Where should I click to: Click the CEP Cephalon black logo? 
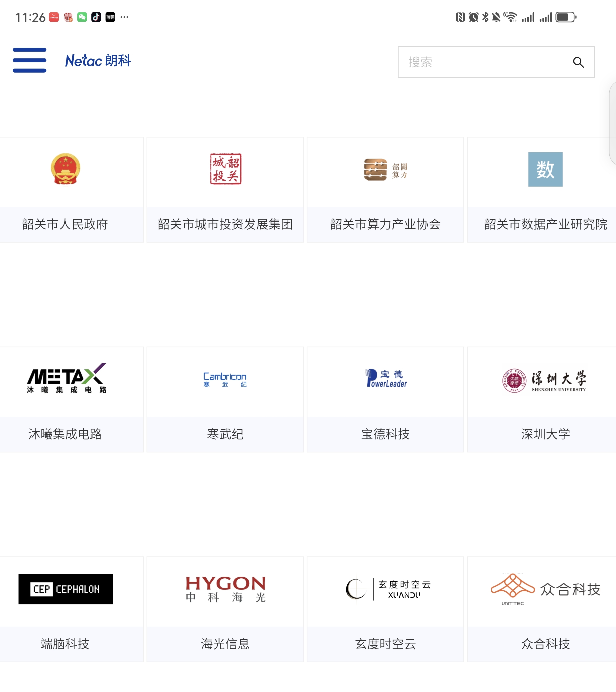coord(66,589)
